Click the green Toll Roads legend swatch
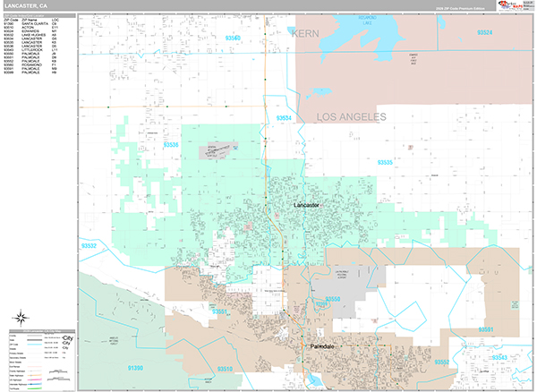This screenshot has height=392, width=537. pos(35,388)
